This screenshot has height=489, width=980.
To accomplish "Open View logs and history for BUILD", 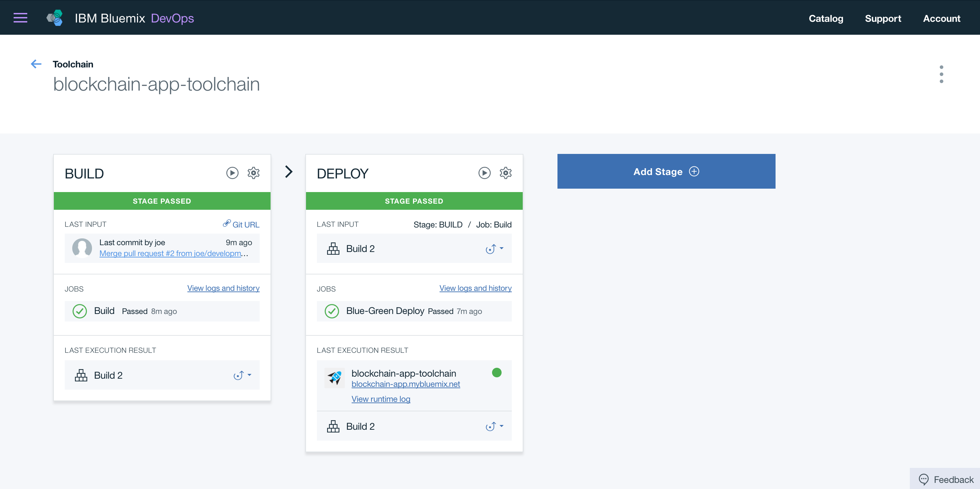I will [x=223, y=288].
